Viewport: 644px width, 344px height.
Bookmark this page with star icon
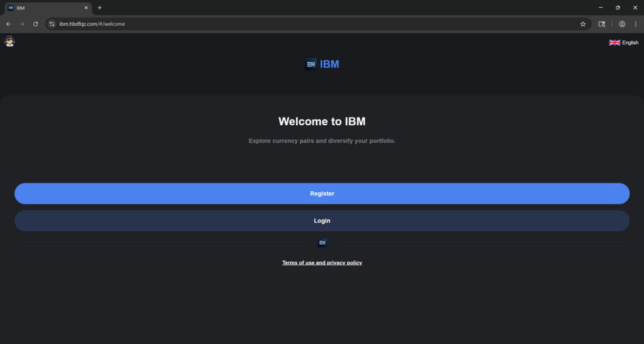click(x=583, y=24)
